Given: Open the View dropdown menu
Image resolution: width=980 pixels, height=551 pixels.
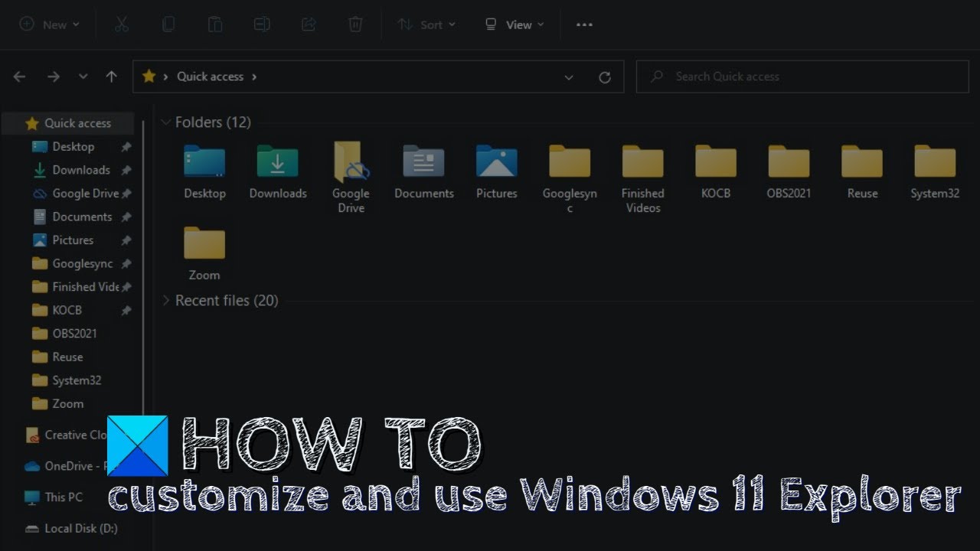Looking at the screenshot, I should pyautogui.click(x=514, y=24).
